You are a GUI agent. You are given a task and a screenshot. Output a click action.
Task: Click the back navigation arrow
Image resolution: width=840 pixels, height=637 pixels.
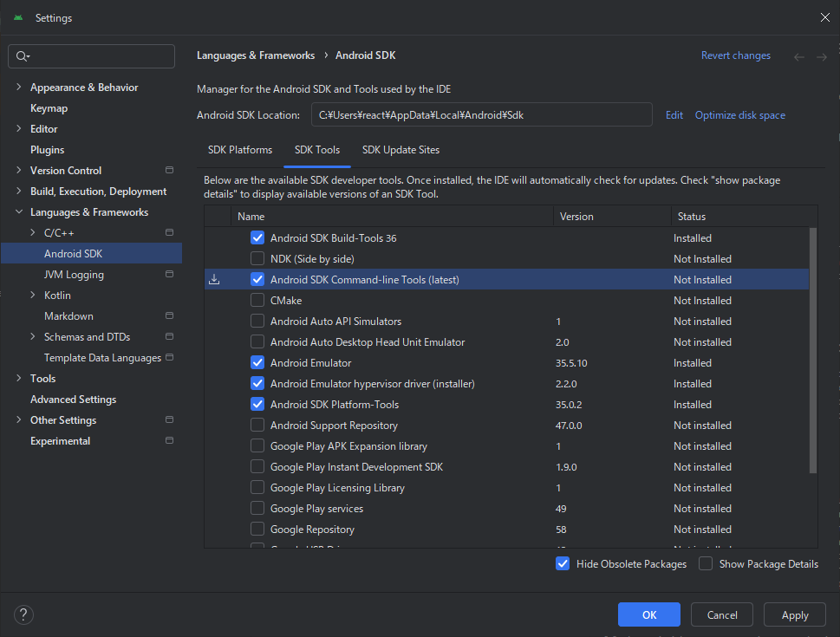tap(798, 57)
